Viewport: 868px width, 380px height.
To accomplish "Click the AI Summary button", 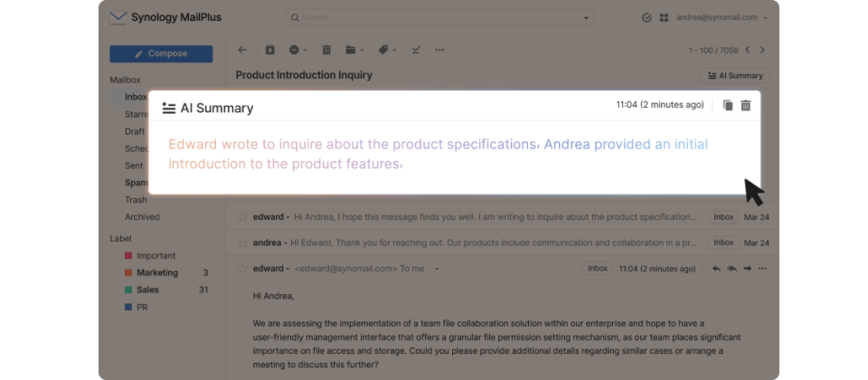I will click(x=735, y=76).
